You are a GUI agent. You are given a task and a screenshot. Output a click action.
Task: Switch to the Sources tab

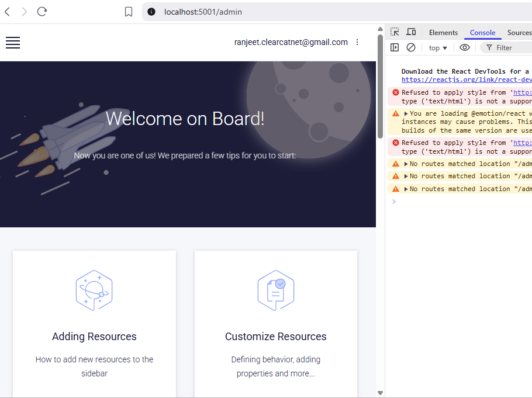click(x=519, y=33)
